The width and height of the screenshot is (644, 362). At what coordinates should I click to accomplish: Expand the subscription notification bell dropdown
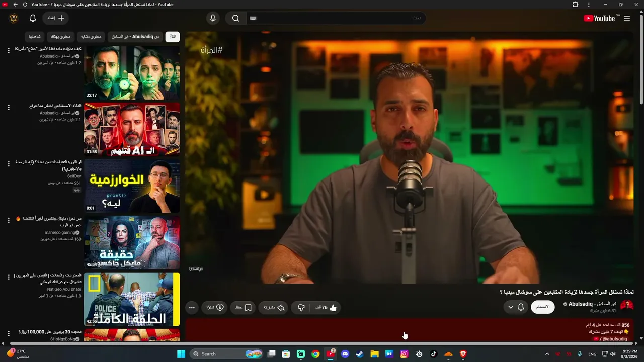click(x=516, y=307)
